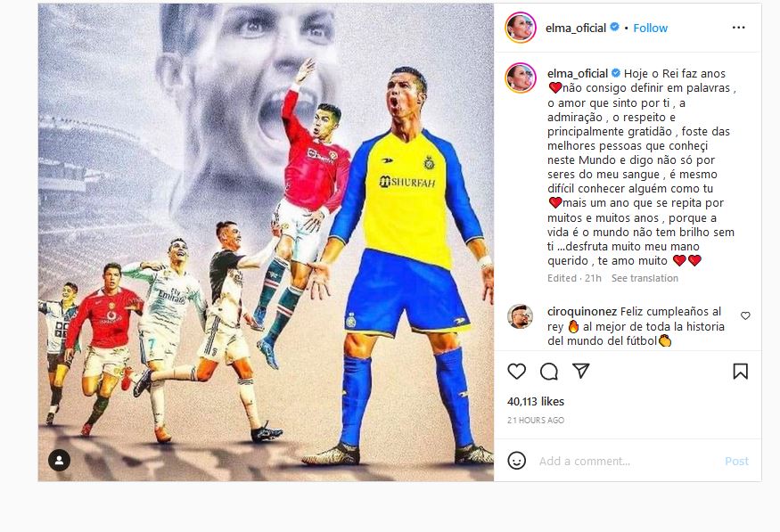
Task: Share post via paper plane icon
Action: [x=581, y=371]
